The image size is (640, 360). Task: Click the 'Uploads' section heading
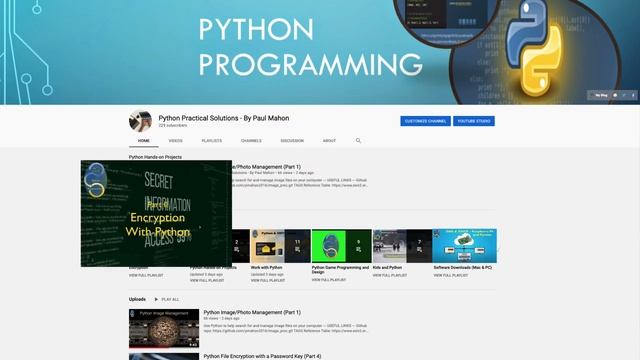tap(137, 299)
